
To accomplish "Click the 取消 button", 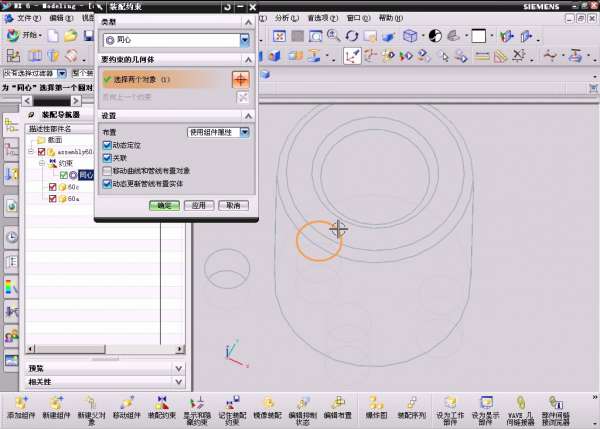I will [x=232, y=205].
